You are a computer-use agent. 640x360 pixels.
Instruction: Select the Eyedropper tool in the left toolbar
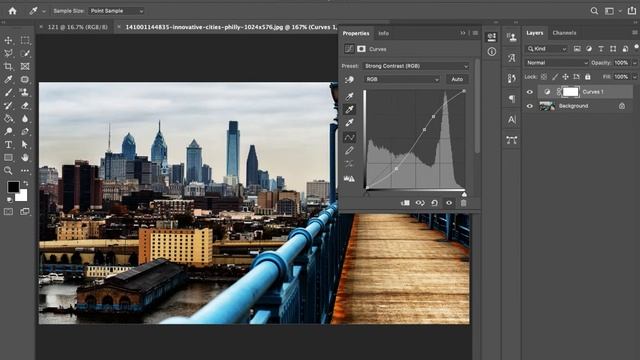8,79
